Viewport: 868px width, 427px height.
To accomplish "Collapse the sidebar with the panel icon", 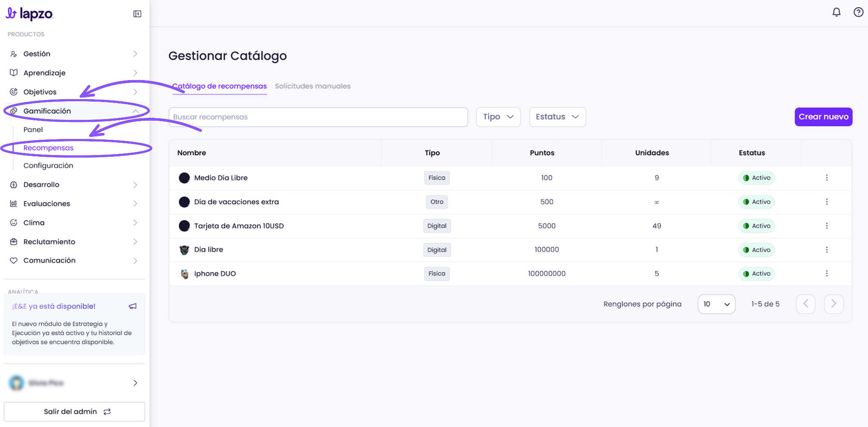I will (x=137, y=14).
